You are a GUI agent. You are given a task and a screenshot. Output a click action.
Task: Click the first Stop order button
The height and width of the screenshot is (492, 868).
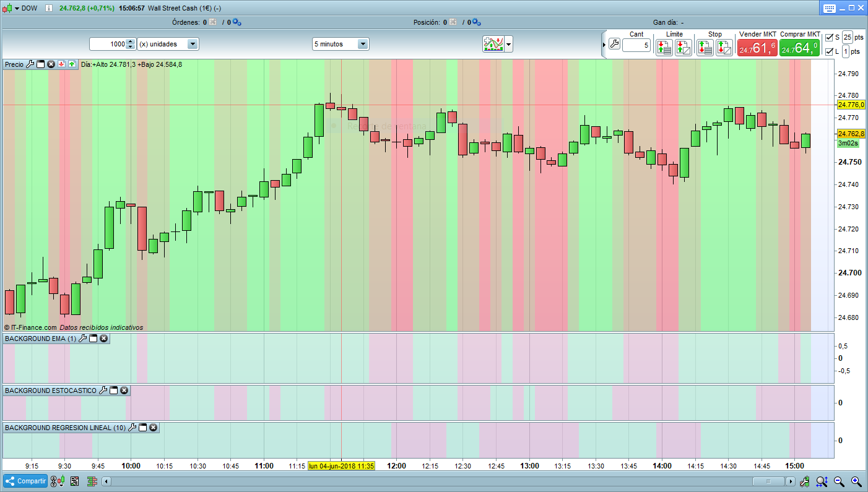705,47
